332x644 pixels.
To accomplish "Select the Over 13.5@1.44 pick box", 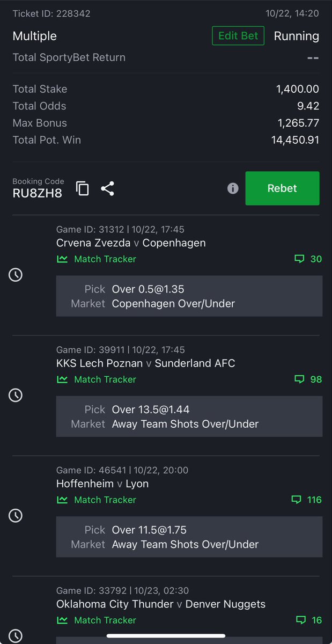I will tap(189, 416).
